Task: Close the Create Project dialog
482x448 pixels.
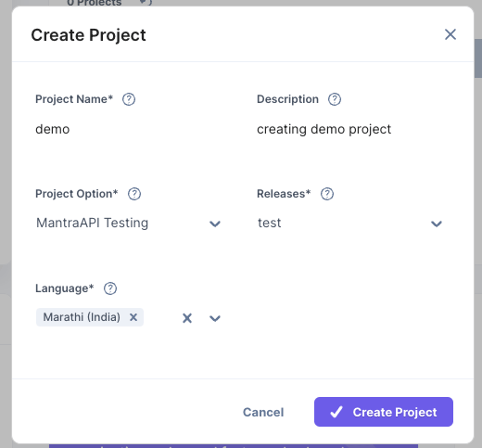Action: click(x=450, y=34)
